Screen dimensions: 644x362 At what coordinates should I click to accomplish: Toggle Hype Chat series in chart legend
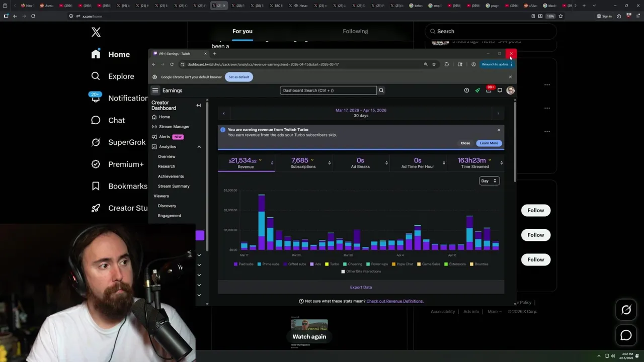[403, 264]
